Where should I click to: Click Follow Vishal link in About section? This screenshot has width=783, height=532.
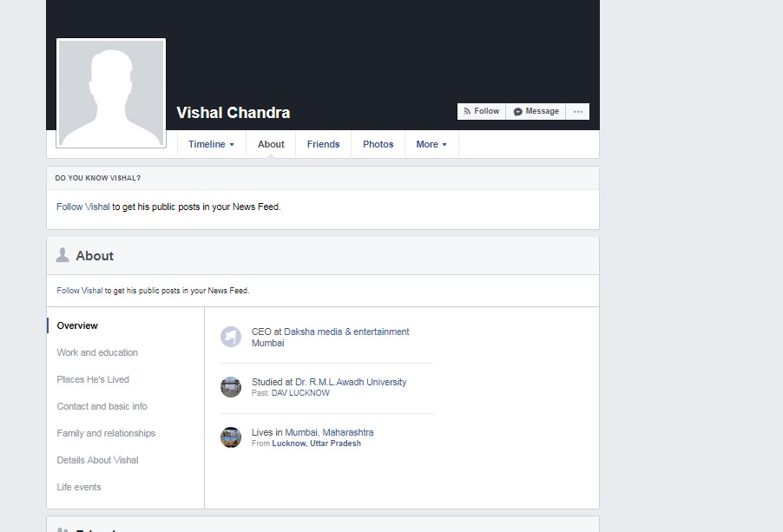pos(79,291)
